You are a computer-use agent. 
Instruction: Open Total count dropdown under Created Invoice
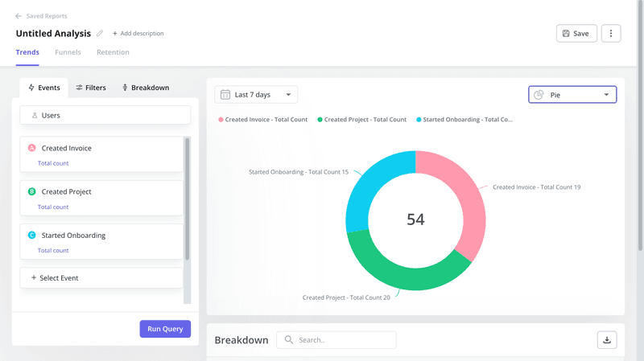(53, 163)
